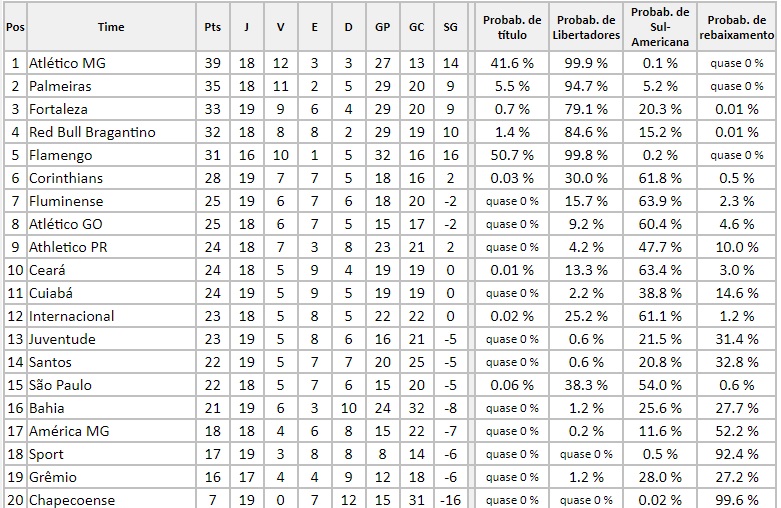Click the GP column header
Viewport: 781px width, 508px height.
point(383,27)
